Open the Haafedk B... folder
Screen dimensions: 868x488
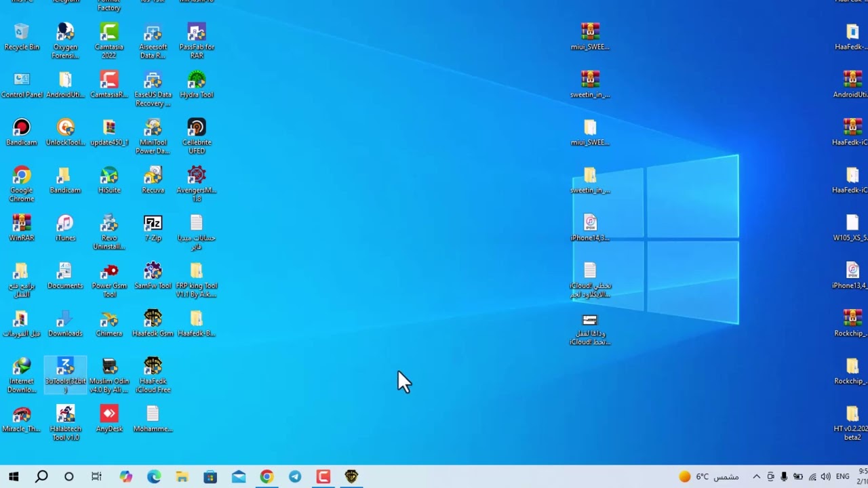(197, 323)
